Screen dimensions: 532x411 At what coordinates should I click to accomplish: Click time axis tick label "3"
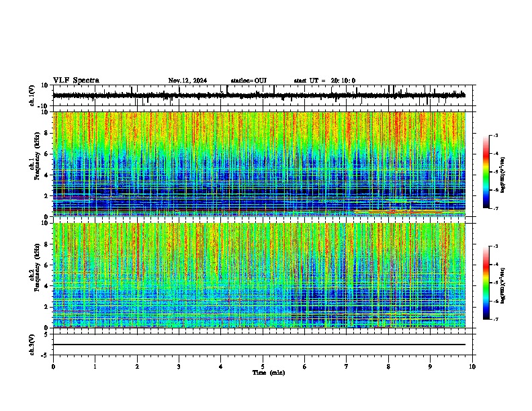tap(179, 367)
